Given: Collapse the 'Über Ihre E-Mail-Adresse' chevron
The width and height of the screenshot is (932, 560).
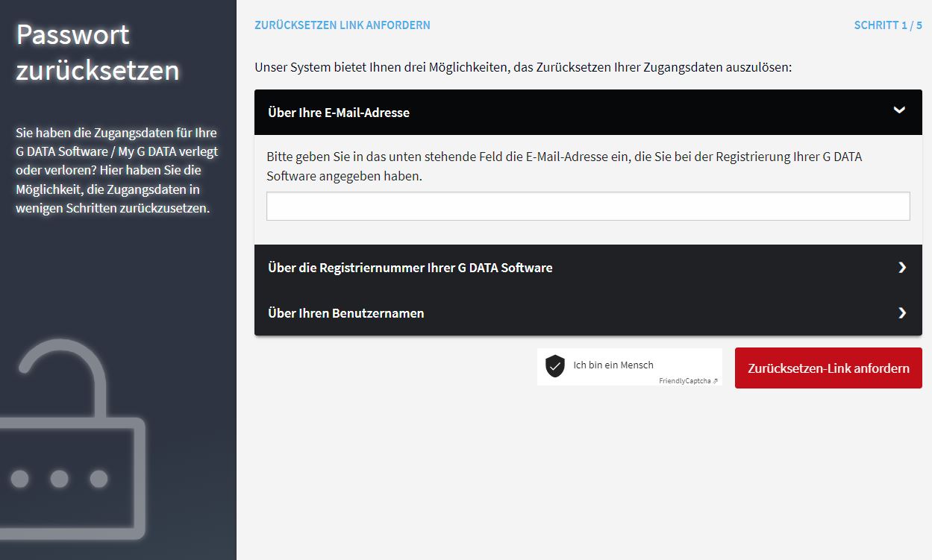Looking at the screenshot, I should coord(899,110).
